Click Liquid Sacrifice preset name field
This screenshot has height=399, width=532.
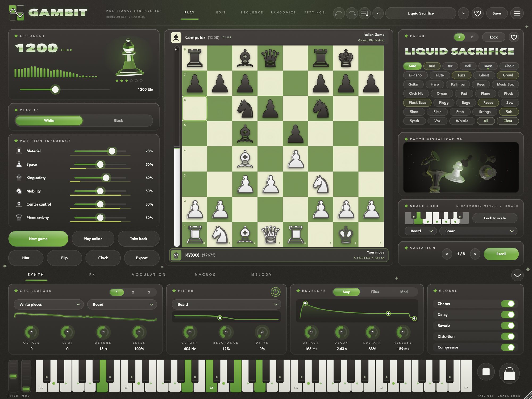click(421, 13)
